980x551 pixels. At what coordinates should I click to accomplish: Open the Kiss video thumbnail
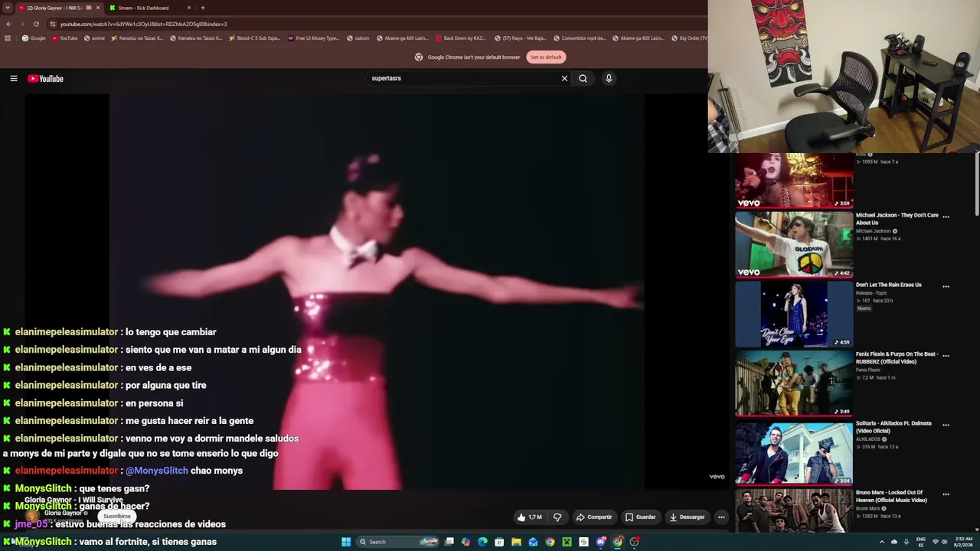794,181
